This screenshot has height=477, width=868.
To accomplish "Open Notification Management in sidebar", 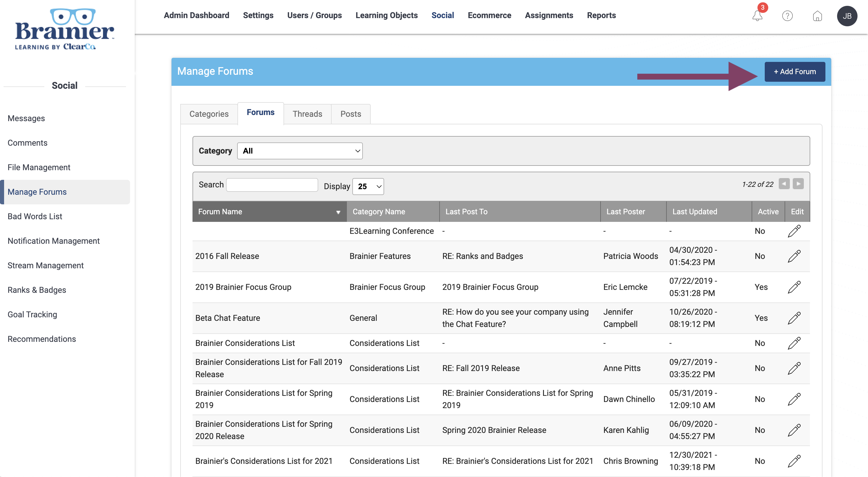I will [54, 241].
